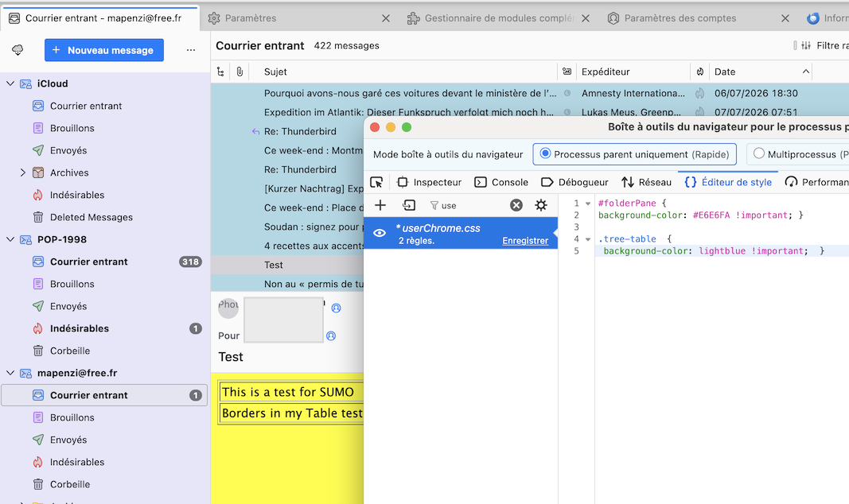Click the contact icon next to sender field
The image size is (849, 504).
(337, 308)
